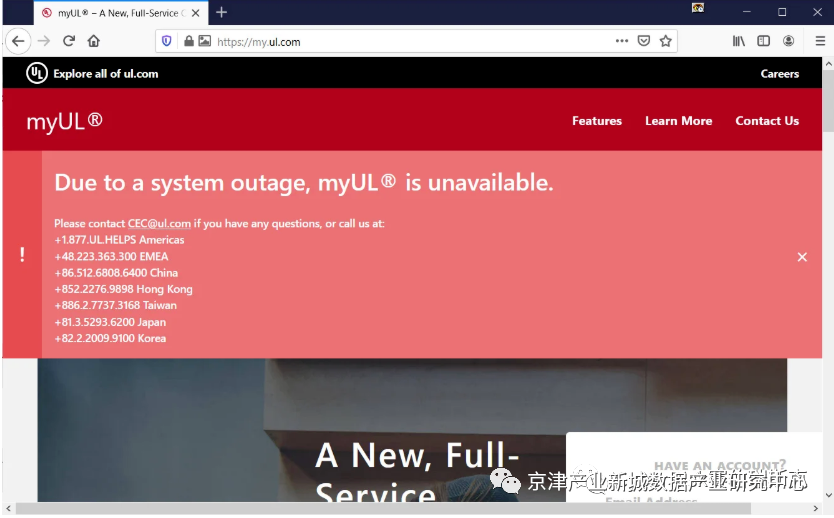The width and height of the screenshot is (834, 518).
Task: Click the scroll up arrow
Action: point(828,63)
